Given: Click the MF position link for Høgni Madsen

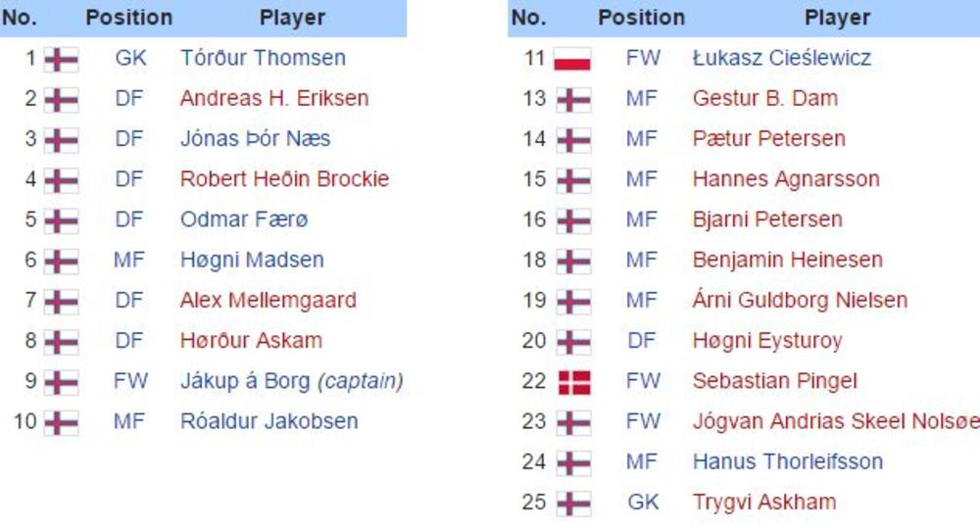Looking at the screenshot, I should [129, 260].
